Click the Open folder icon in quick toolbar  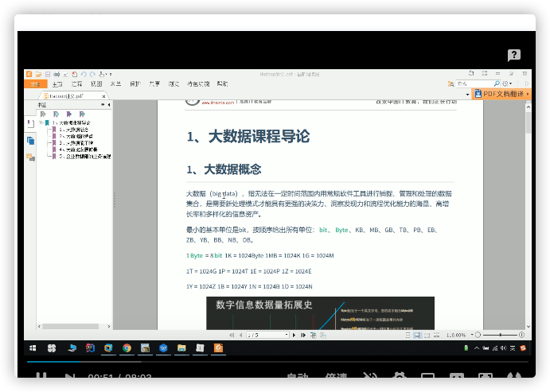[38, 74]
